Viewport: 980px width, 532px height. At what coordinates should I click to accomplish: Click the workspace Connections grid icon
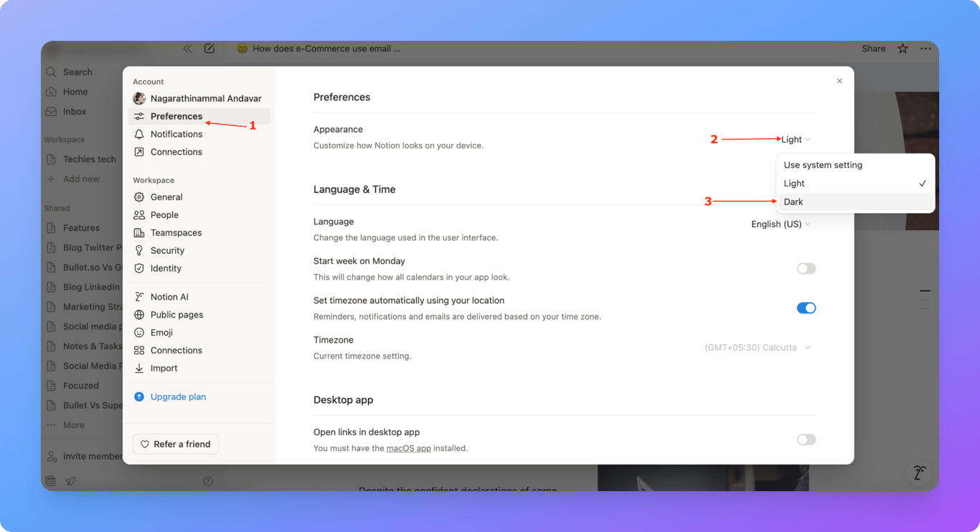point(139,351)
